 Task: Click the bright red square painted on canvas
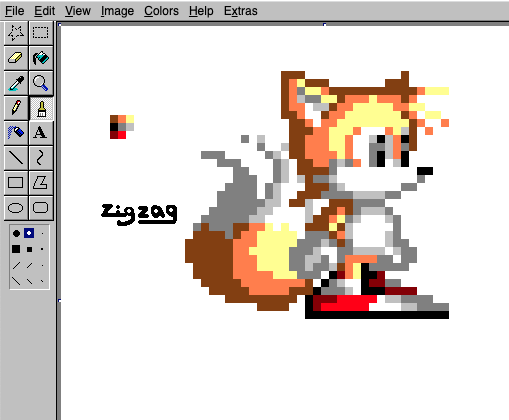(x=122, y=135)
